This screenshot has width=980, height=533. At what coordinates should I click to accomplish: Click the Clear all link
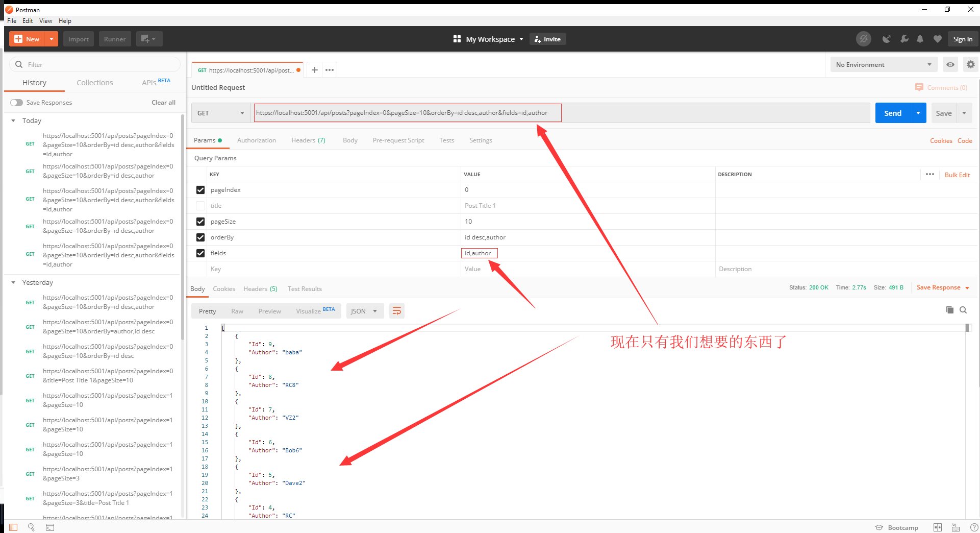click(163, 103)
